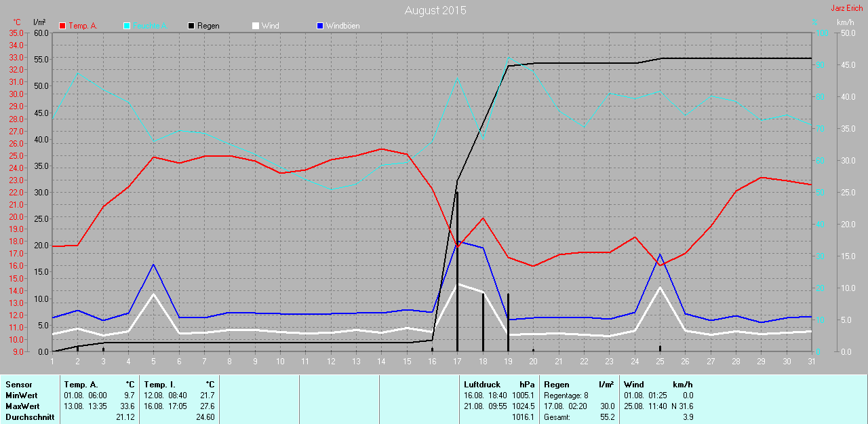This screenshot has width=868, height=424.
Task: Select the MaxWert row label
Action: coord(23,406)
